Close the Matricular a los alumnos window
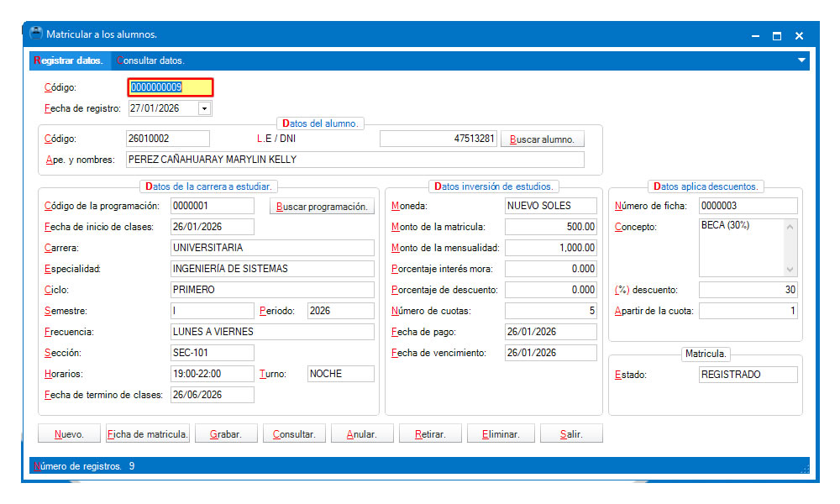 point(799,36)
